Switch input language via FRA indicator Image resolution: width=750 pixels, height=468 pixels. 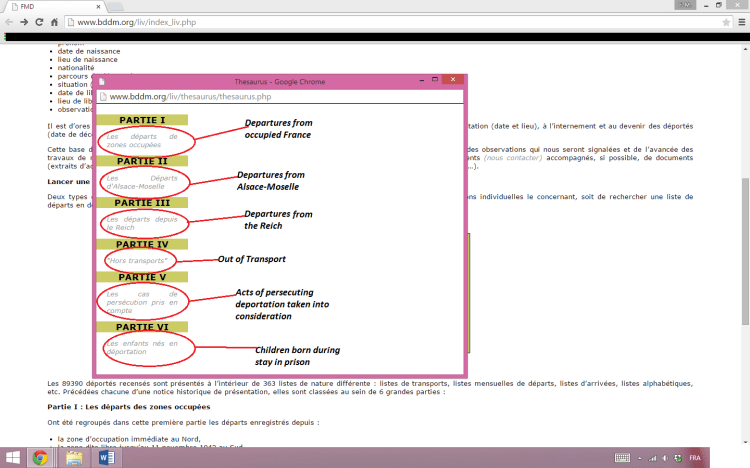coord(695,458)
